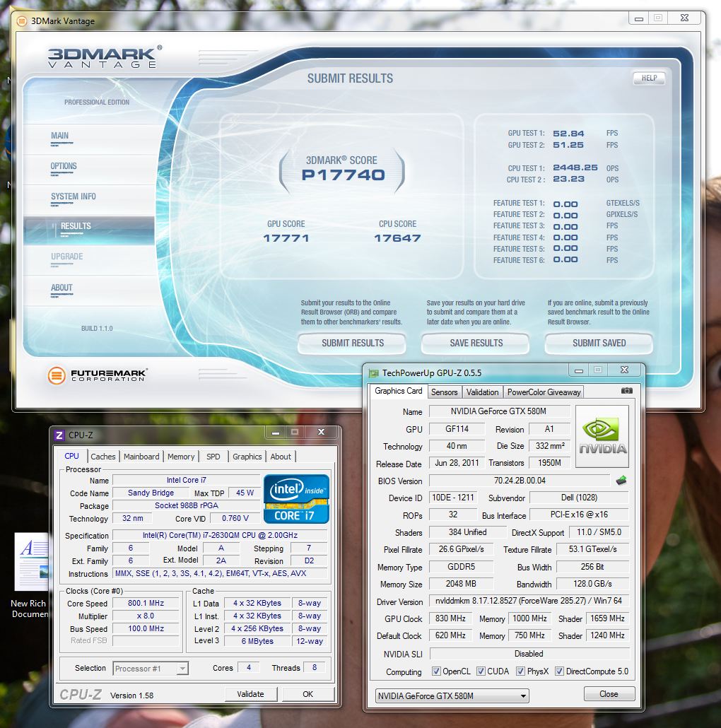Click the Close button in GPU-Z
721x728 pixels.
[609, 693]
